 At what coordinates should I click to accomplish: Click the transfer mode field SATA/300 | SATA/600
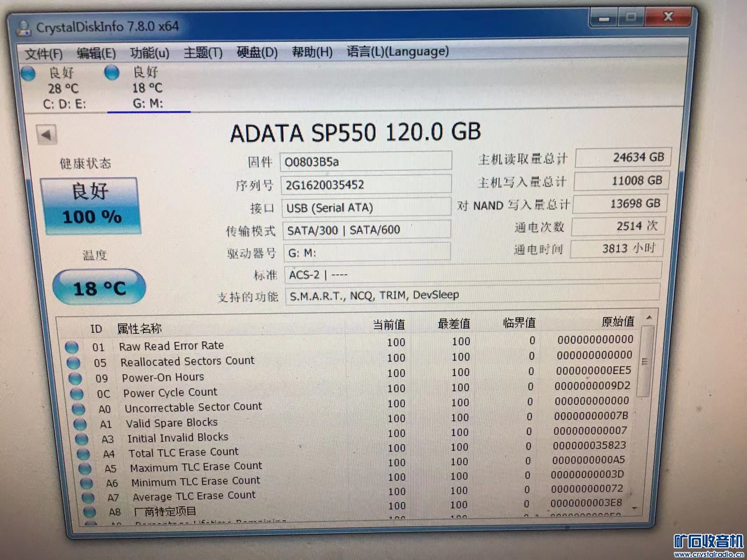tap(367, 230)
